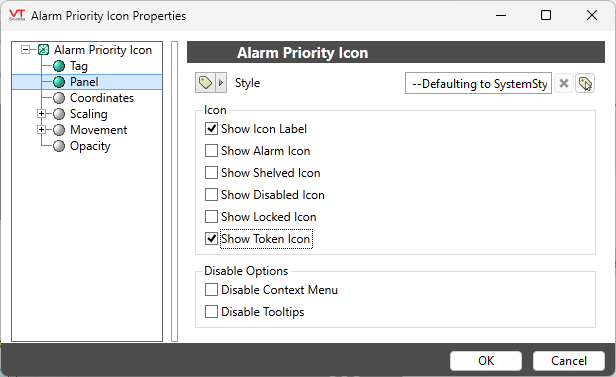Toggle the Show Token Icon checkbox
Viewport: 616px width, 377px height.
211,238
